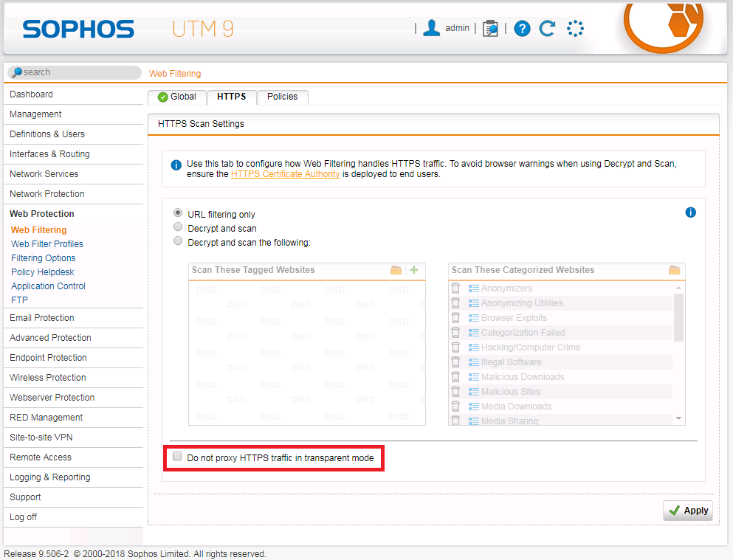The width and height of the screenshot is (733, 560).
Task: Remove Anonymizers using its trash icon
Action: point(455,288)
